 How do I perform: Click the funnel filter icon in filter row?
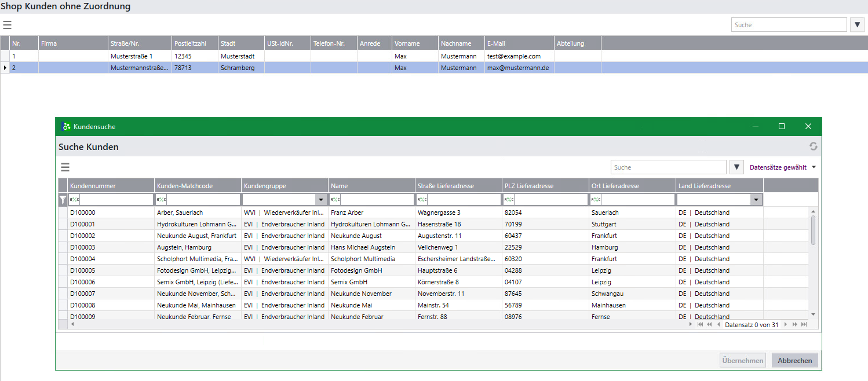pos(63,200)
